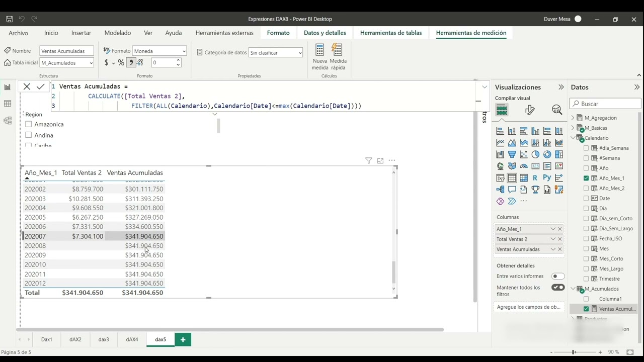This screenshot has width=644, height=362.
Task: Remove Total Ventas 2 from Columnas well
Action: tap(560, 239)
